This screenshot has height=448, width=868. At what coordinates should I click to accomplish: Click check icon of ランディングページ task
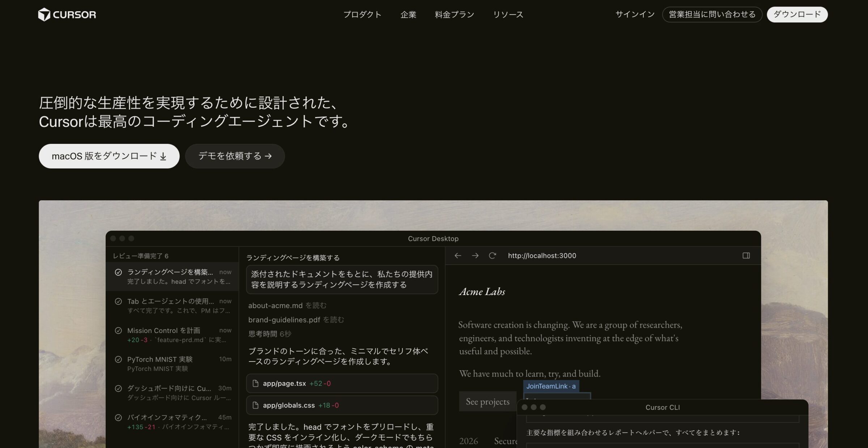[x=118, y=272]
